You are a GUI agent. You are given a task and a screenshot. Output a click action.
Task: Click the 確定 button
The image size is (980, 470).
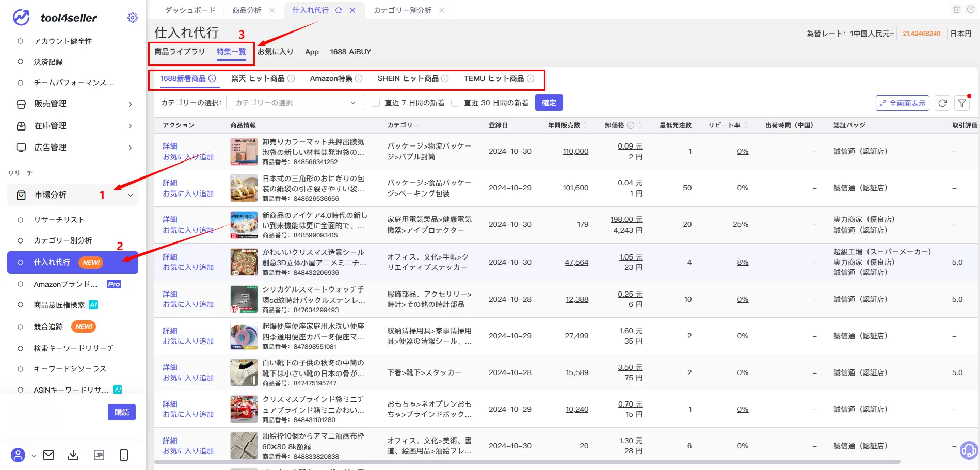(549, 103)
